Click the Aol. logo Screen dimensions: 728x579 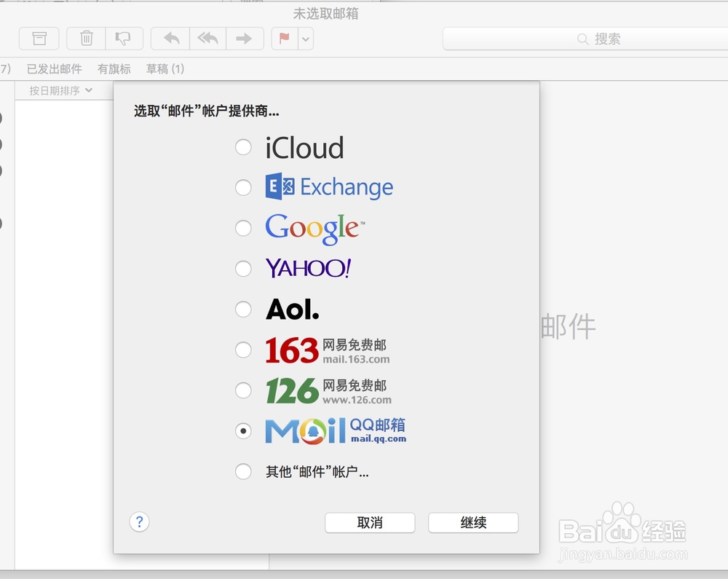point(293,310)
